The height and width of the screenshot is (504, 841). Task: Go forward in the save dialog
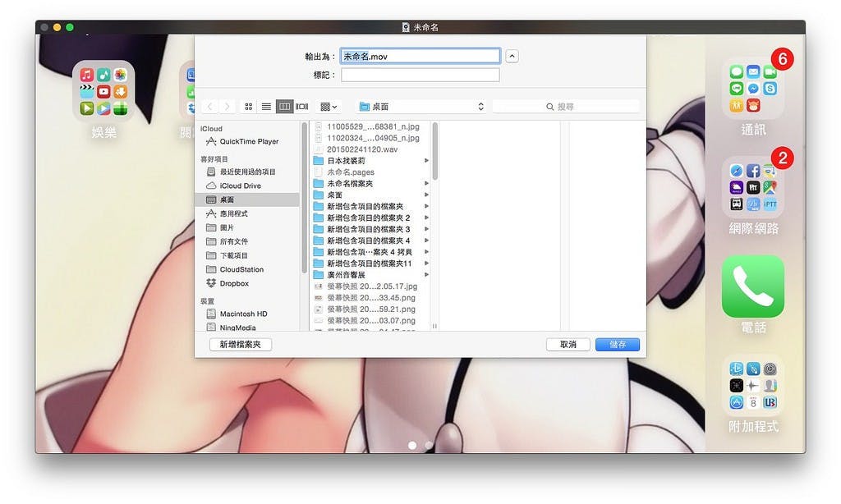pos(227,107)
